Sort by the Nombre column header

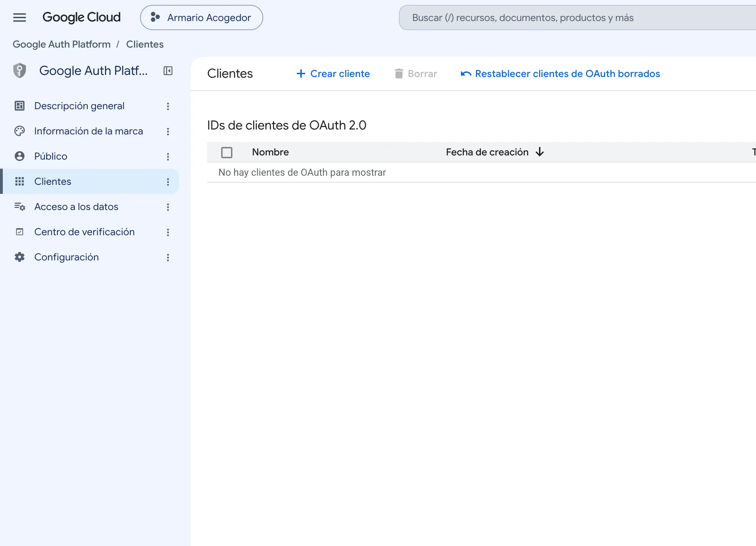point(270,152)
